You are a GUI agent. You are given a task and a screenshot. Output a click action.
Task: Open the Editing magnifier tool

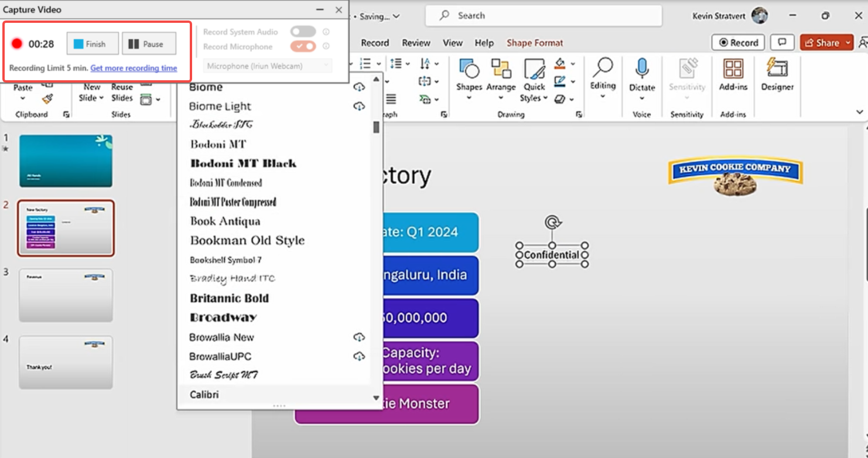coord(603,67)
